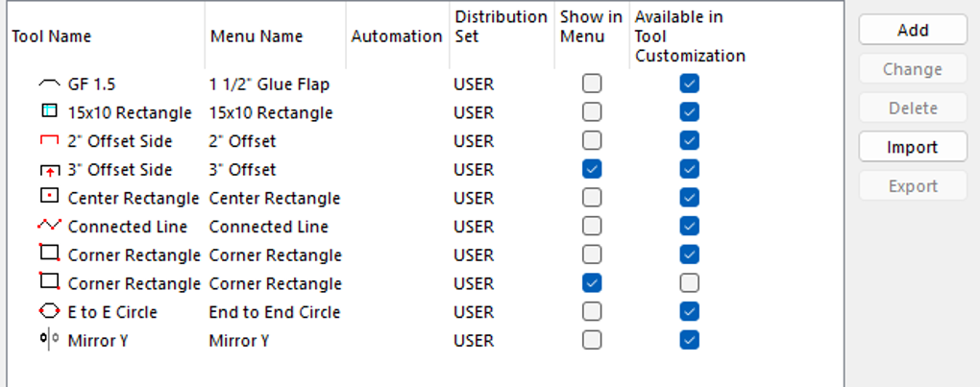980x387 pixels.
Task: Select the Center Rectangle tool icon
Action: point(49,197)
